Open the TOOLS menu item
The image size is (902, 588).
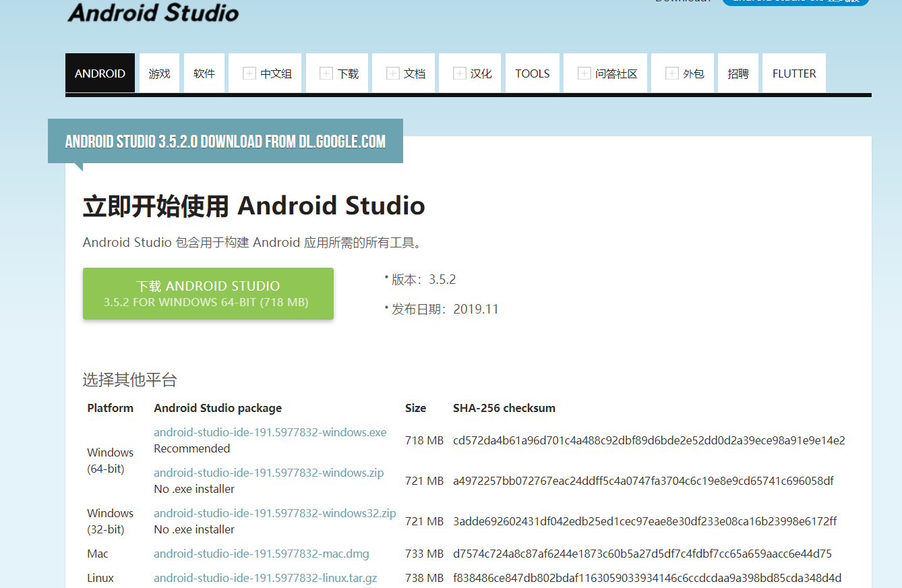coord(533,73)
